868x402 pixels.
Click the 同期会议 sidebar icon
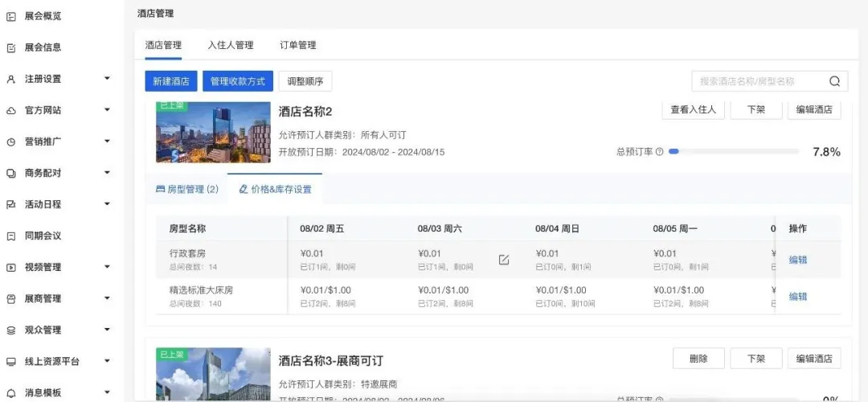click(11, 236)
